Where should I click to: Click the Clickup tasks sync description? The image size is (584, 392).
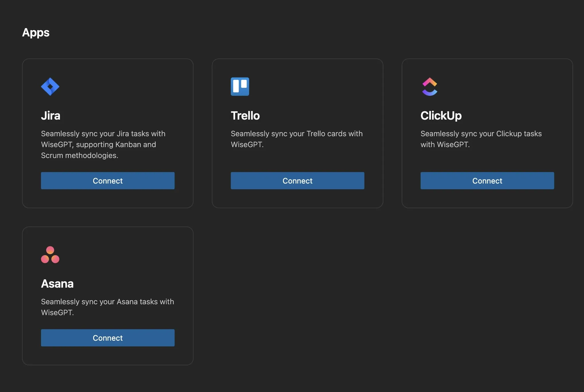coord(481,139)
